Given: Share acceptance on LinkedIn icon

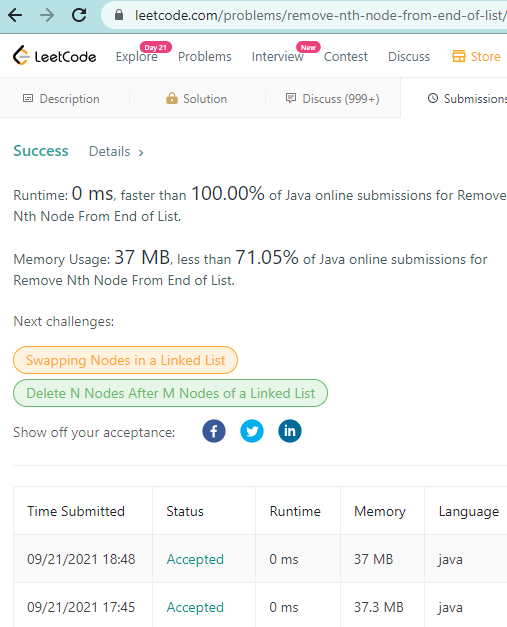Looking at the screenshot, I should [x=290, y=431].
